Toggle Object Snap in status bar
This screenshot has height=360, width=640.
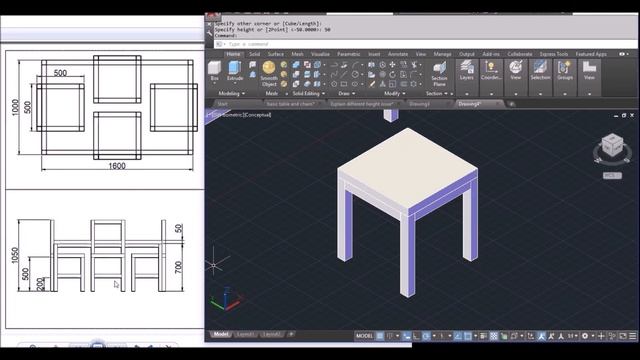coord(468,336)
